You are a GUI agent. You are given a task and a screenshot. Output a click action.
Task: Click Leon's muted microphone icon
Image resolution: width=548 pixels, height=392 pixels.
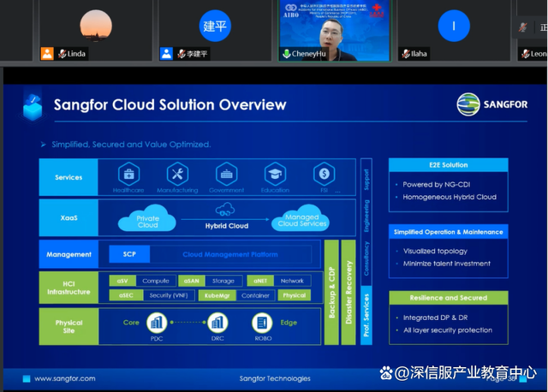tap(525, 54)
